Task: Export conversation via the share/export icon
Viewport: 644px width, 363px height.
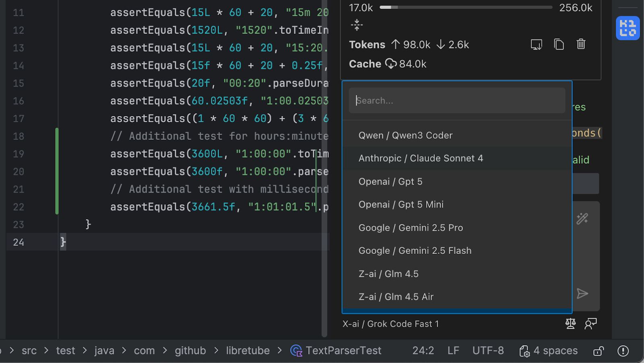Action: tap(536, 44)
